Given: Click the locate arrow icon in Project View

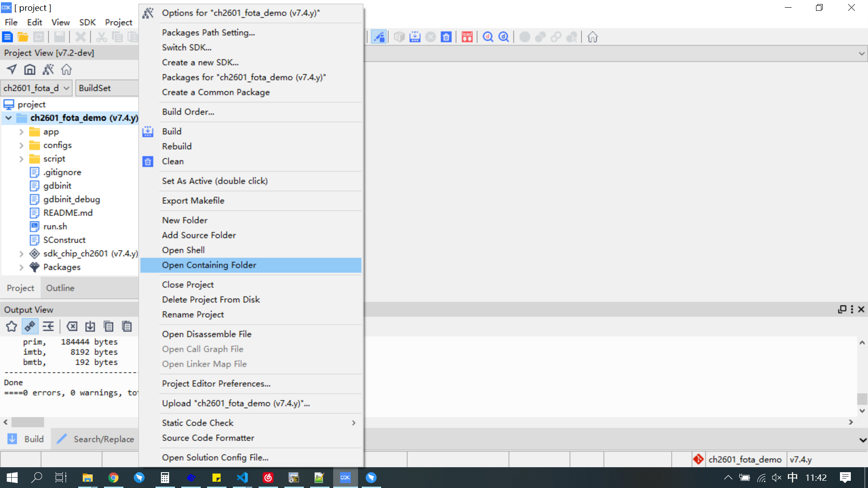Looking at the screenshot, I should (11, 70).
